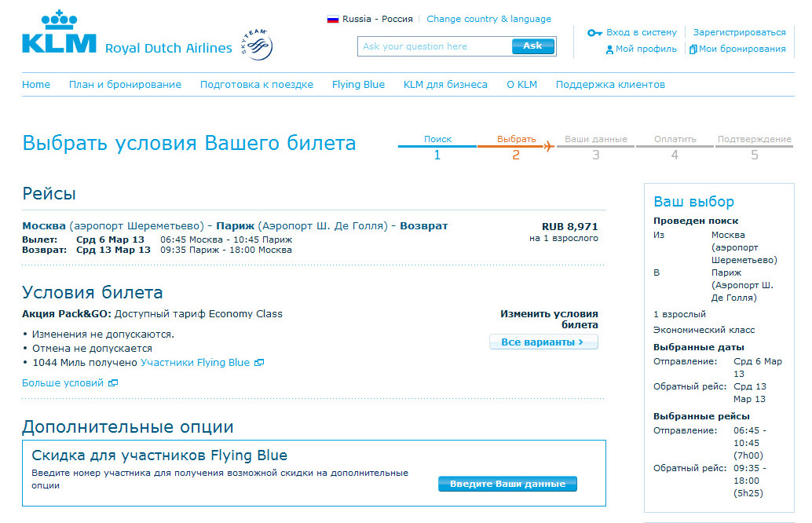Click the Акция Pack&GO fare label
Screen dimensions: 812x523
(66, 314)
